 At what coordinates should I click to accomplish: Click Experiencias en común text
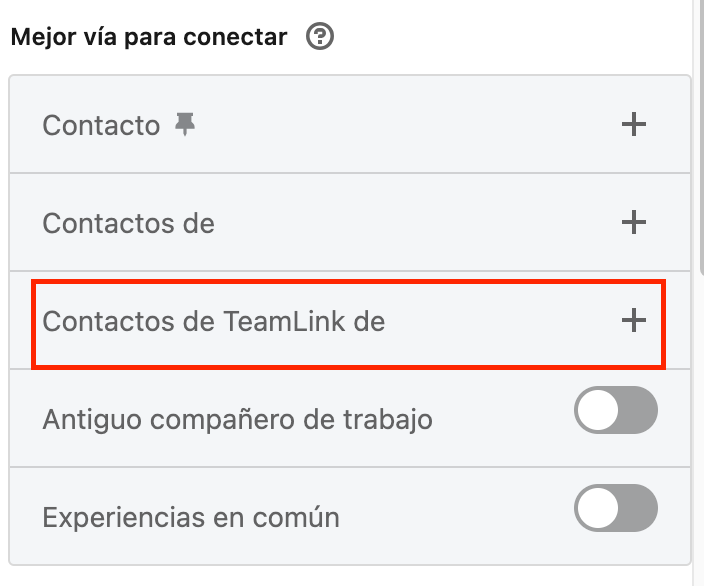click(x=191, y=517)
